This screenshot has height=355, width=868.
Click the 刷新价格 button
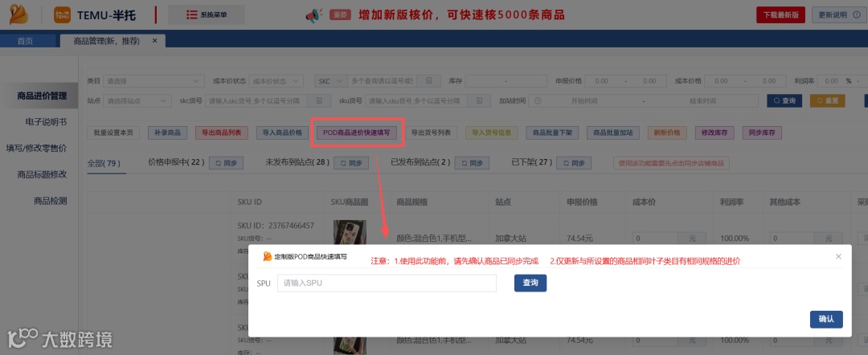point(667,133)
